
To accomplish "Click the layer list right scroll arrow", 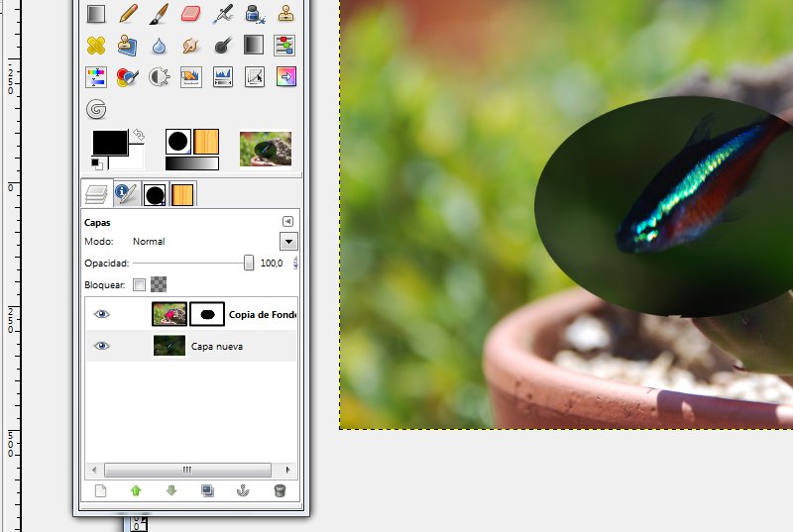I will coord(287,470).
